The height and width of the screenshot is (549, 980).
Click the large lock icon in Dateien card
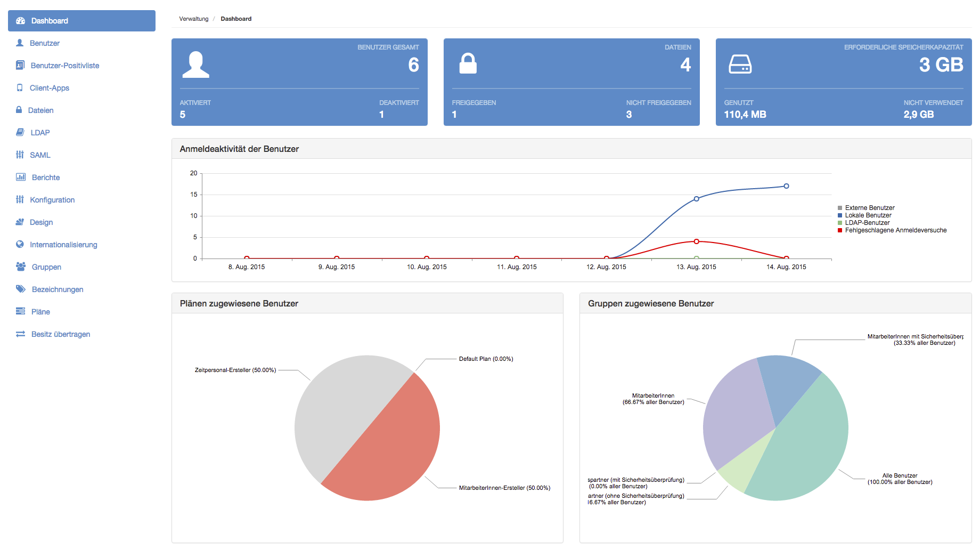468,63
